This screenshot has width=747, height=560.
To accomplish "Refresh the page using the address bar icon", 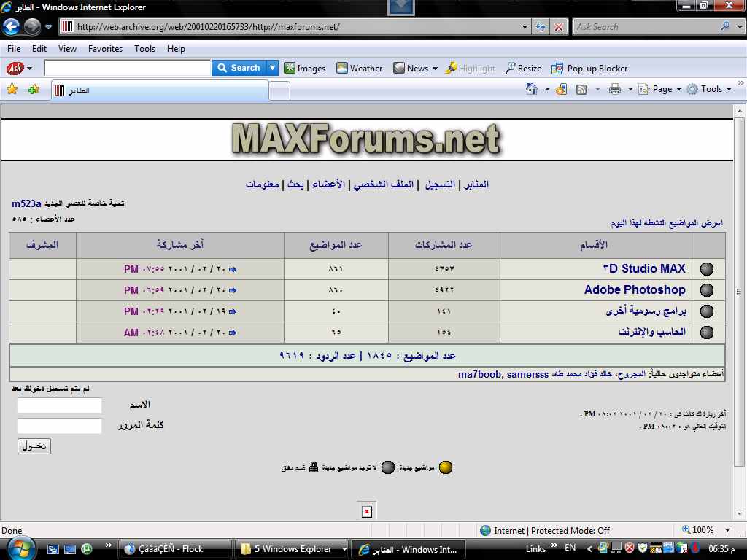I will point(541,27).
